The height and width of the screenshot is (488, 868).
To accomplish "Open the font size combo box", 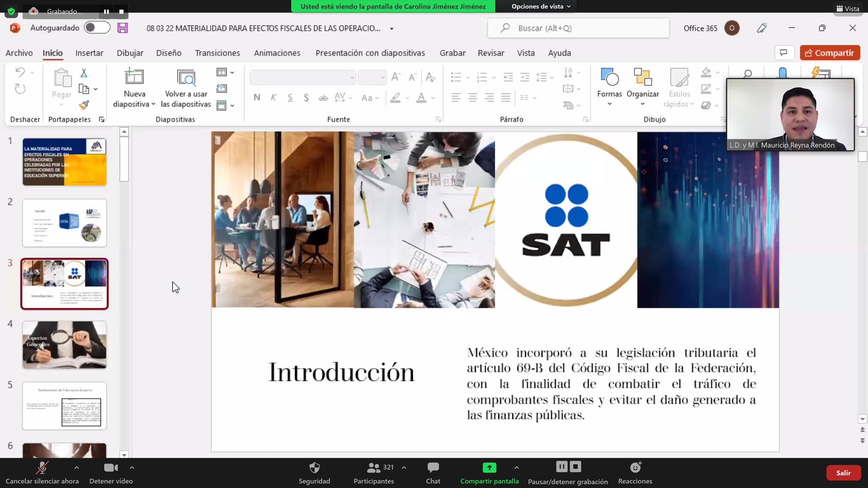I will point(372,78).
